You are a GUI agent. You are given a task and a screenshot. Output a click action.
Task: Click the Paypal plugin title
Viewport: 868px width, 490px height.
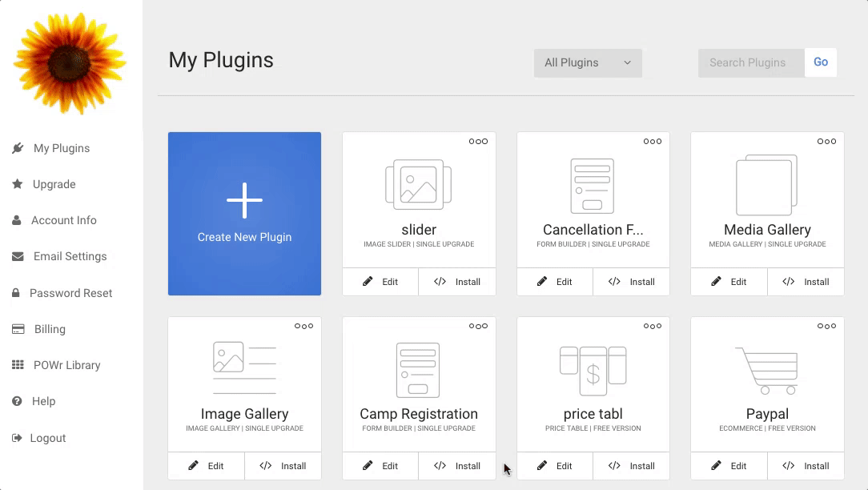tap(767, 414)
